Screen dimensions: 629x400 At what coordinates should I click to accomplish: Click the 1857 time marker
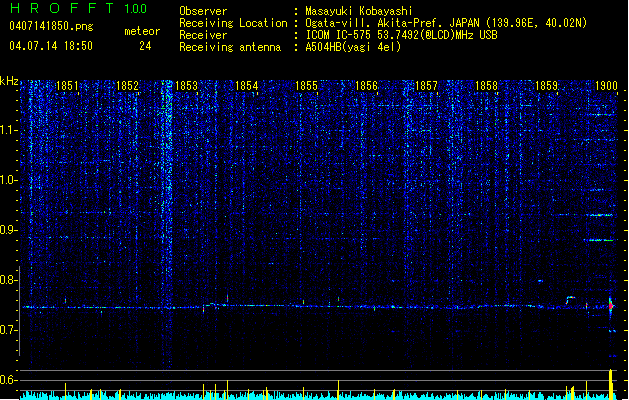(426, 86)
